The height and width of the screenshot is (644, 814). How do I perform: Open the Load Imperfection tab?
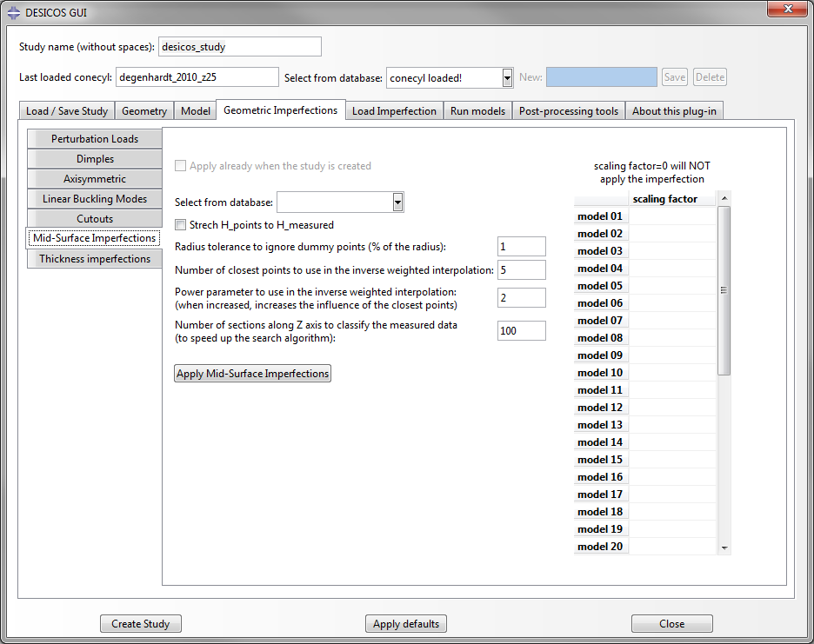tap(394, 111)
